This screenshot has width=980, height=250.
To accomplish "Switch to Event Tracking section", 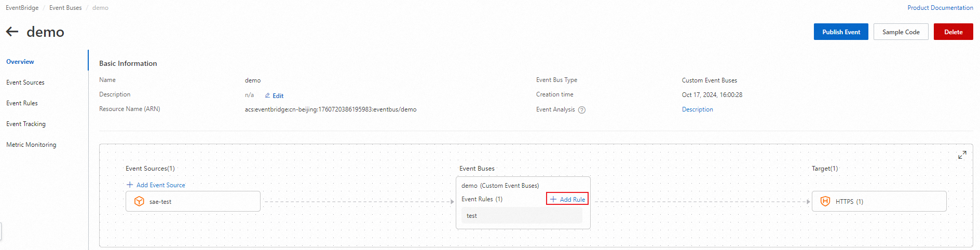I will pos(26,124).
